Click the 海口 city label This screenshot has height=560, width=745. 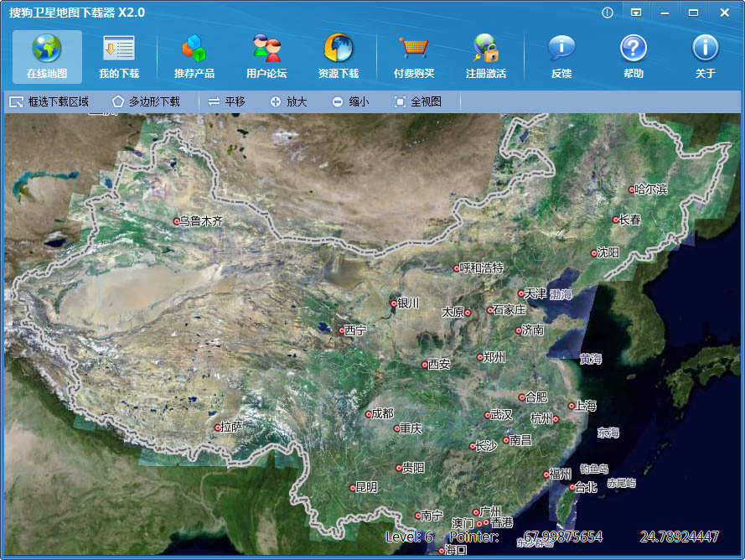pyautogui.click(x=456, y=550)
